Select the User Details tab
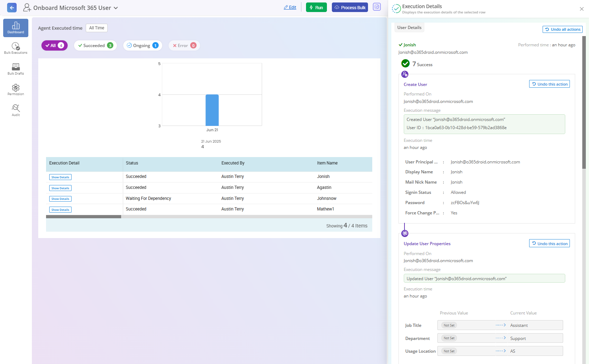Screen dimensions: 589x364 (x=409, y=28)
